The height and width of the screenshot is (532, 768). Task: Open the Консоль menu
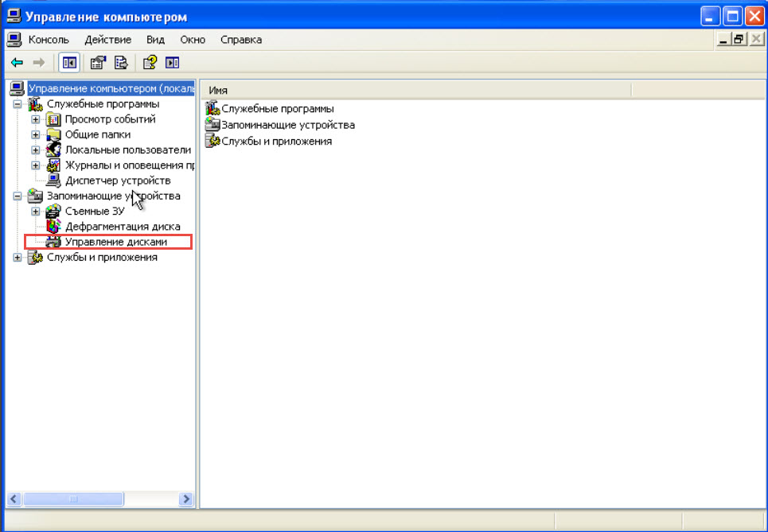point(49,40)
